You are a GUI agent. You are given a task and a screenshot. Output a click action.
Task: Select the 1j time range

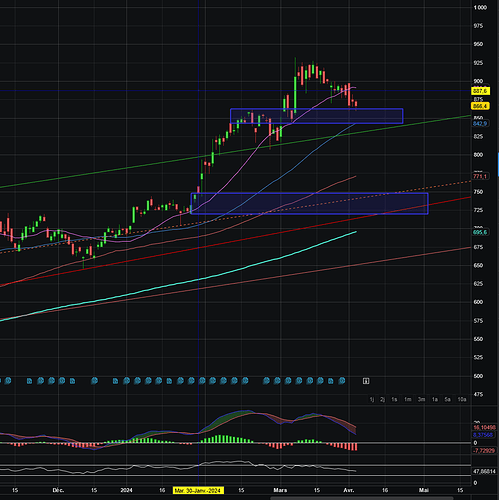[x=372, y=399]
